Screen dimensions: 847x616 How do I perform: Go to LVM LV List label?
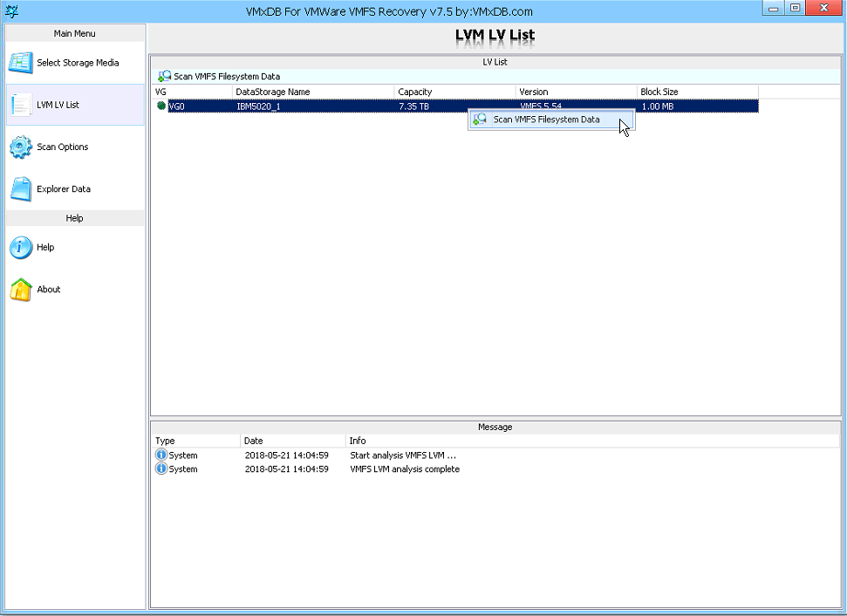tap(58, 105)
